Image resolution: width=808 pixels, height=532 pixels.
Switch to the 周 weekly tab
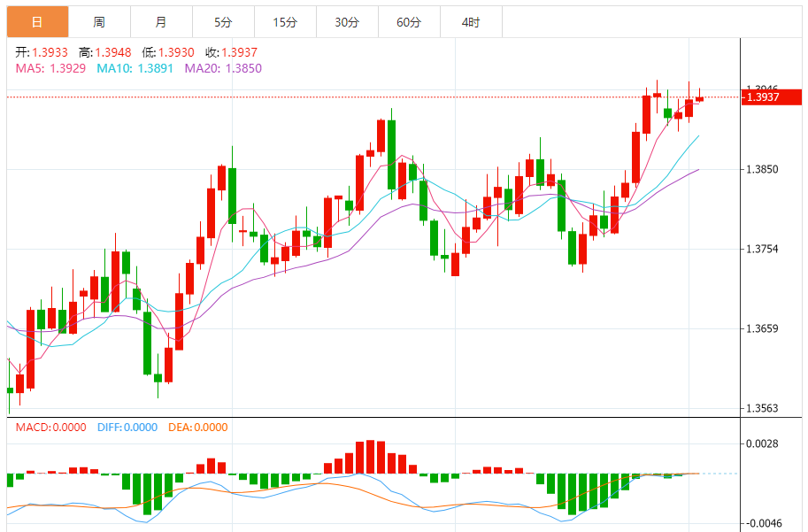click(x=99, y=22)
